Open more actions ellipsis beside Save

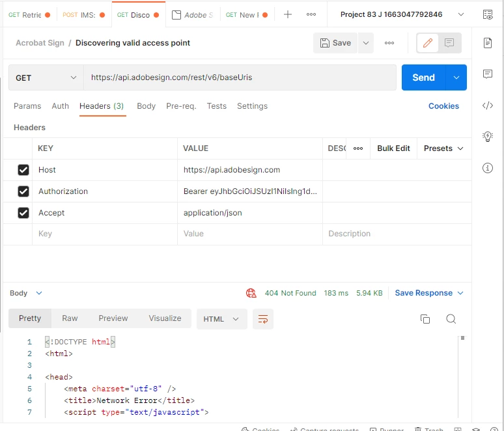click(x=389, y=43)
